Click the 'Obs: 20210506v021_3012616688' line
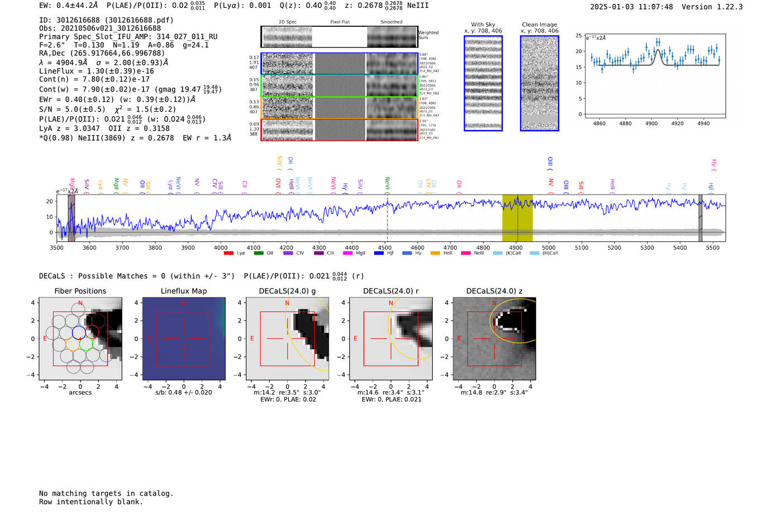 100,28
